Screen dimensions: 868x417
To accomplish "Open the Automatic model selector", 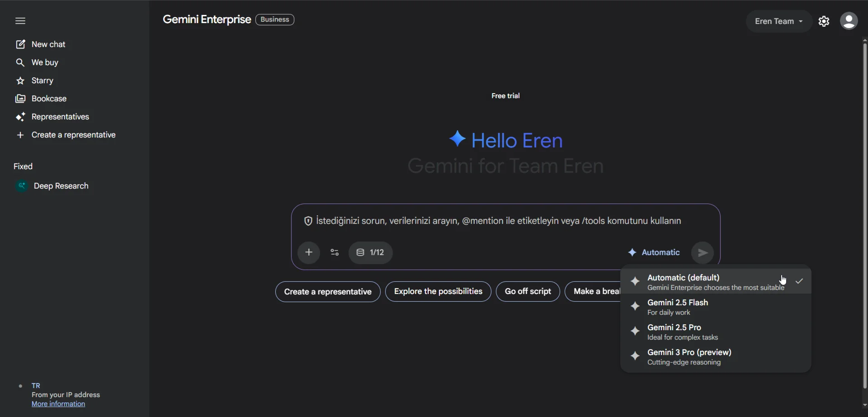I will [654, 252].
